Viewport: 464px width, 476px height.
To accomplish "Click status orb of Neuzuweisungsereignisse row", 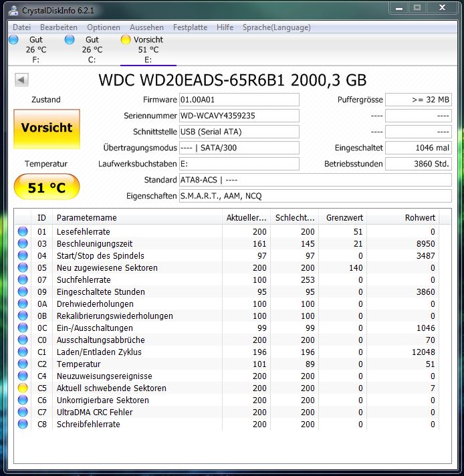I will point(23,376).
